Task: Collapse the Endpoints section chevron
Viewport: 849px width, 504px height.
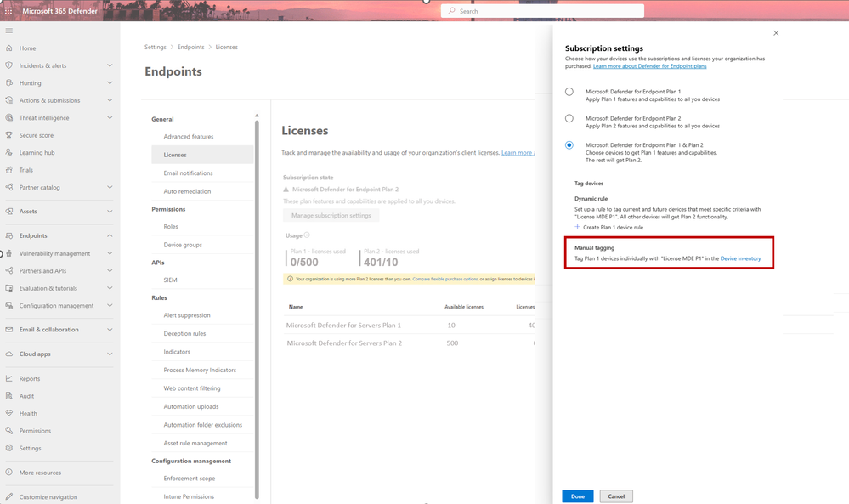Action: (110, 235)
